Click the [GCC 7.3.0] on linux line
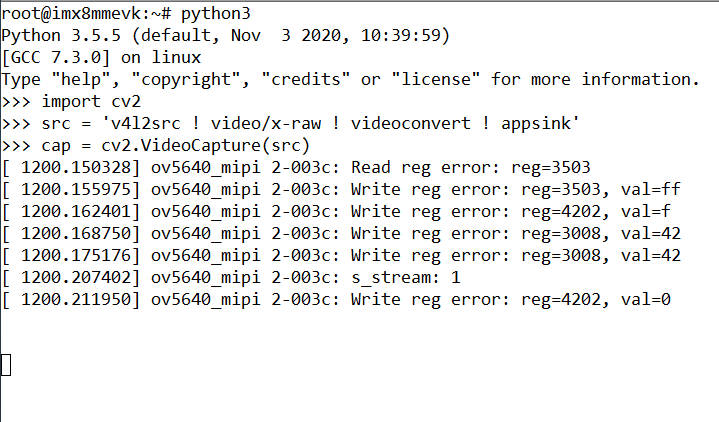The height and width of the screenshot is (422, 719). (x=100, y=57)
